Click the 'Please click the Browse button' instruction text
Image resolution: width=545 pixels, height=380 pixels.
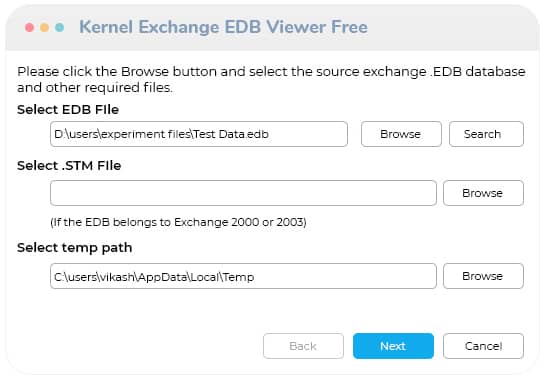pos(271,80)
